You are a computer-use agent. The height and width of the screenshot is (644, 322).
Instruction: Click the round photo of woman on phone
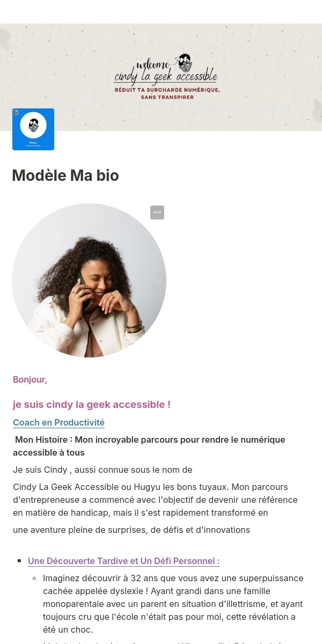coord(89,280)
